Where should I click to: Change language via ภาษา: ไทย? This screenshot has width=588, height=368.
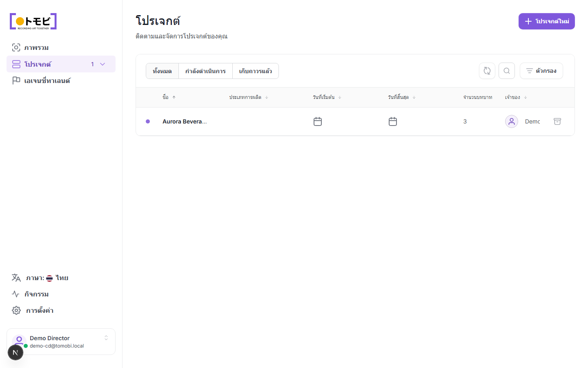(x=61, y=278)
